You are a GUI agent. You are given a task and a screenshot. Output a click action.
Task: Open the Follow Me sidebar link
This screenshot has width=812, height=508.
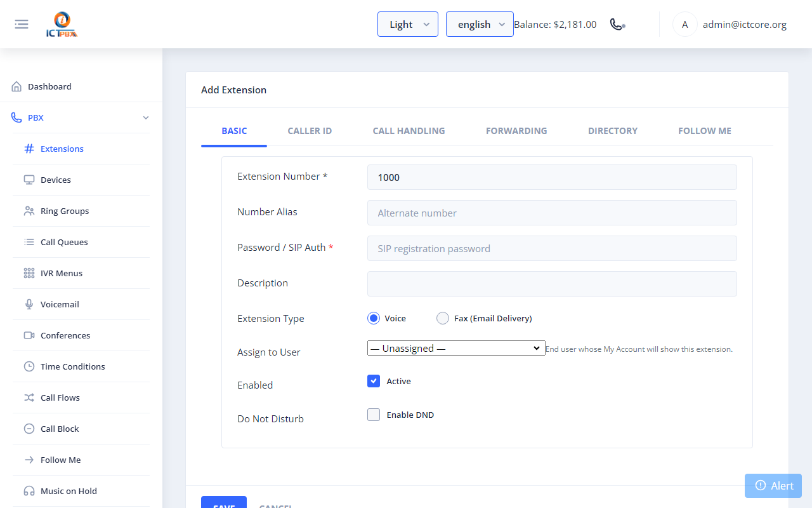click(81, 460)
